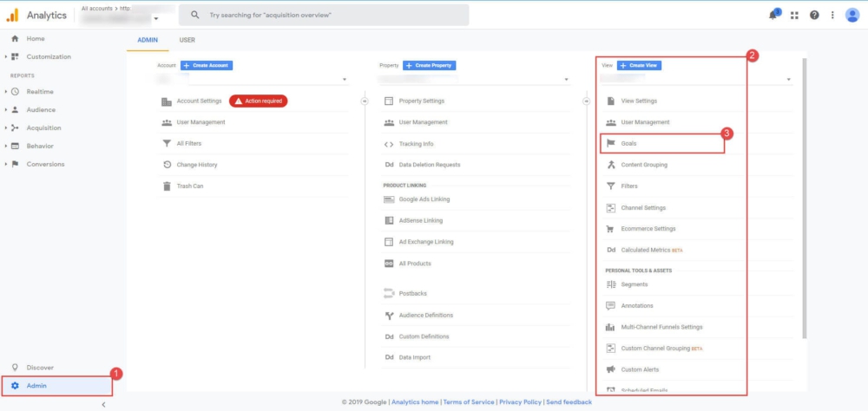Click the Ecommerce Settings cart icon
The image size is (868, 411).
611,229
